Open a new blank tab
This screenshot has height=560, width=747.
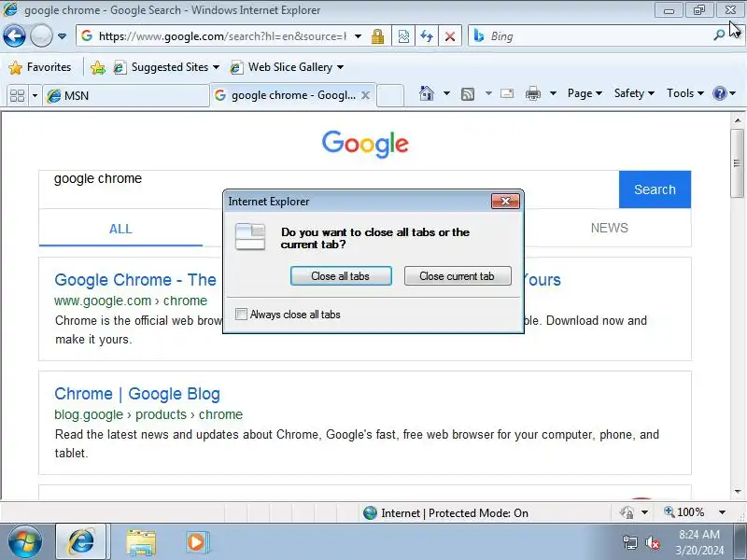point(390,95)
